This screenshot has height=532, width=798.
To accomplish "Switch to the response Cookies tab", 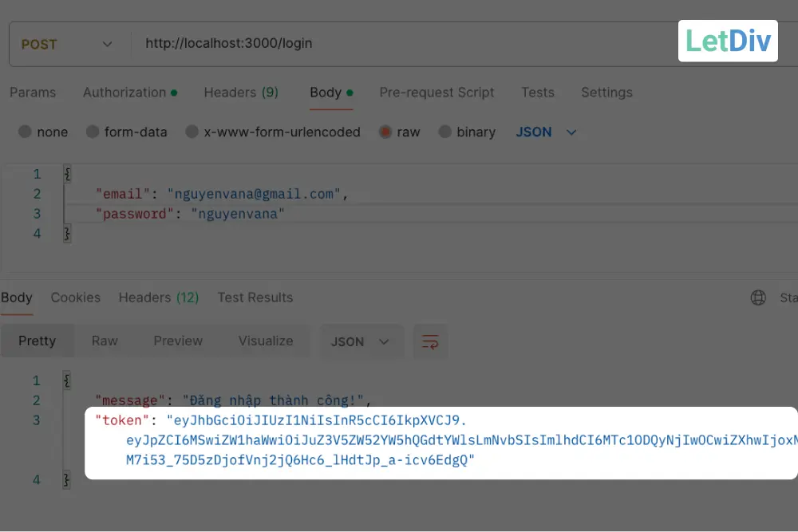I will 76,298.
